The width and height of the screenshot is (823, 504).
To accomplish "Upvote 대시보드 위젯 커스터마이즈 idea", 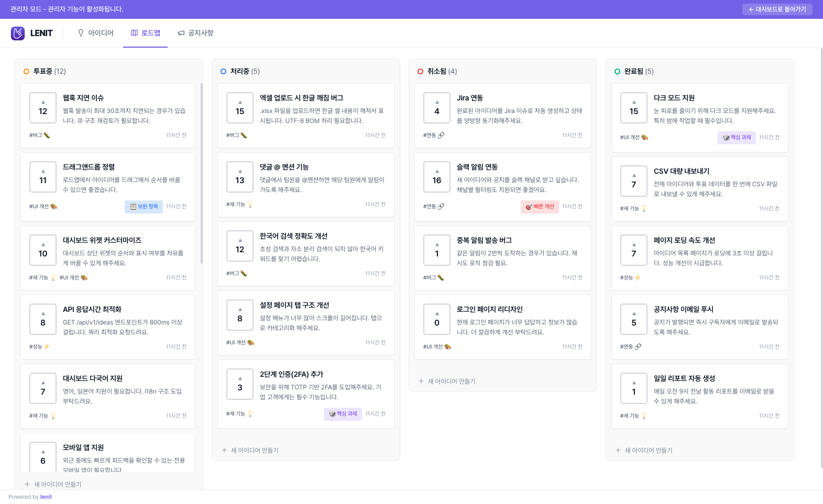I will click(43, 250).
